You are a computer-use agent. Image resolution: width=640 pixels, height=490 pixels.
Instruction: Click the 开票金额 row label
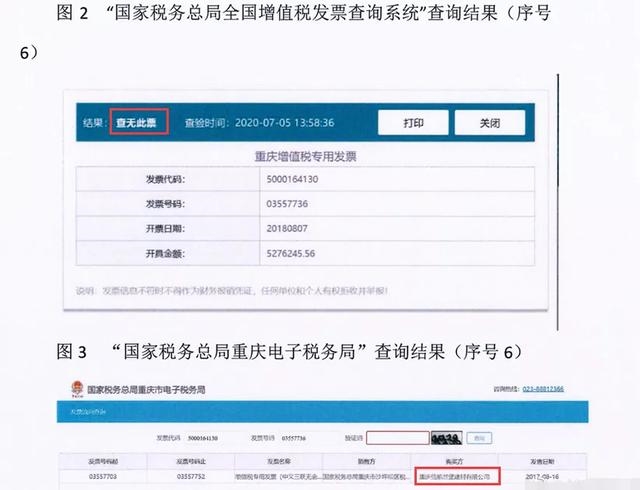(x=165, y=254)
